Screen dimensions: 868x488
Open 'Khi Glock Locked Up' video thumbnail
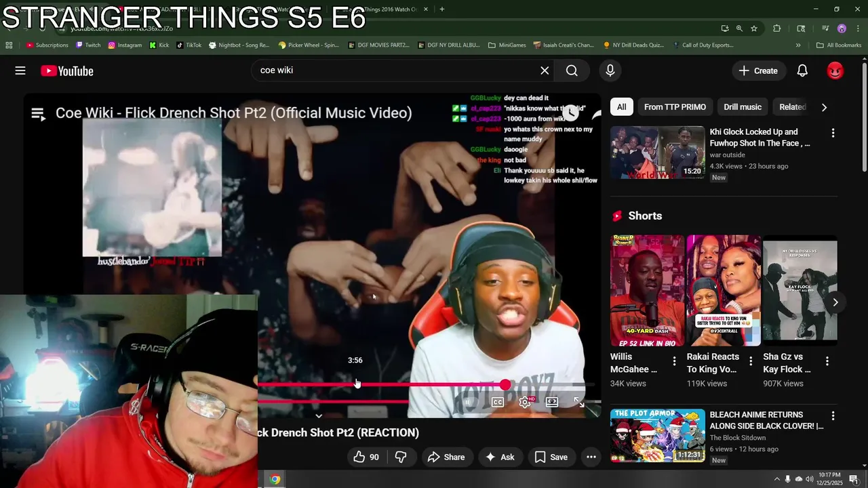pyautogui.click(x=658, y=152)
